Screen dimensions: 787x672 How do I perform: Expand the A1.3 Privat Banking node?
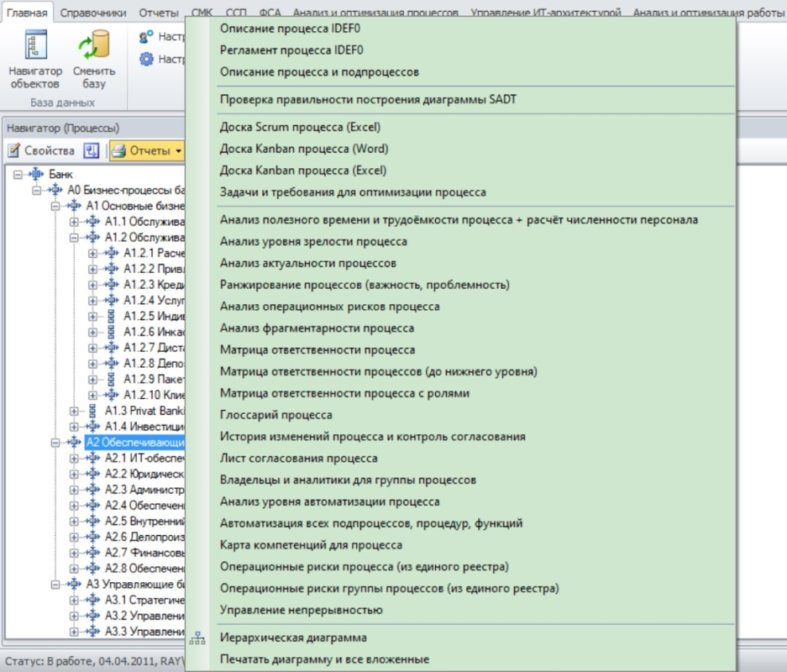tap(75, 411)
